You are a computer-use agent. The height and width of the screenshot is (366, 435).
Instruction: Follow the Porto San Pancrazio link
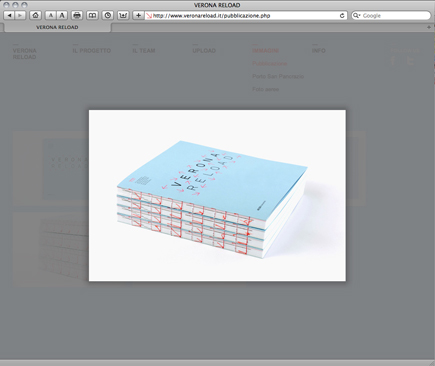click(x=278, y=76)
